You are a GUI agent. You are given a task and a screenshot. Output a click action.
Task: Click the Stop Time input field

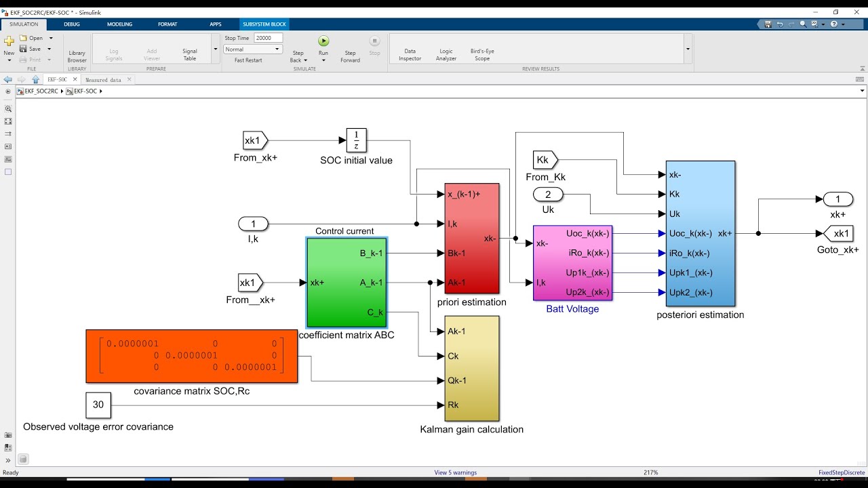point(268,38)
